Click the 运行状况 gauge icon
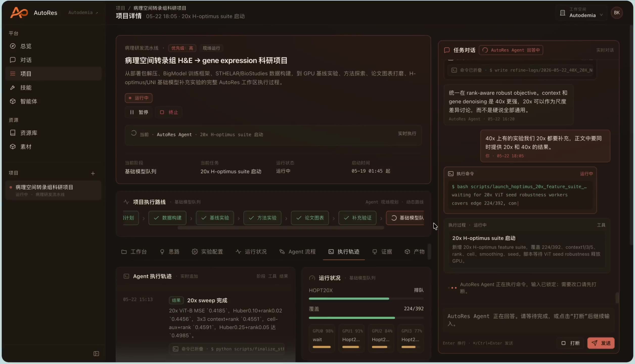 pyautogui.click(x=312, y=278)
